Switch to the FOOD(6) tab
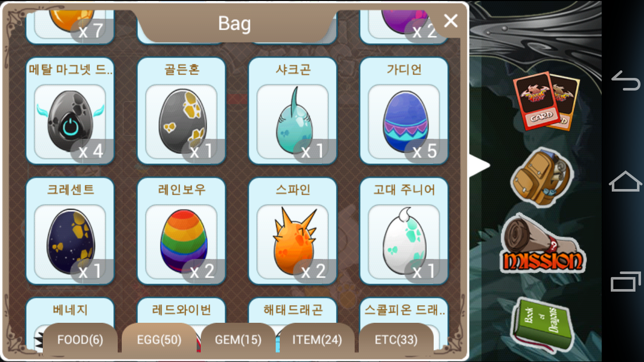This screenshot has width=644, height=362. (x=80, y=339)
